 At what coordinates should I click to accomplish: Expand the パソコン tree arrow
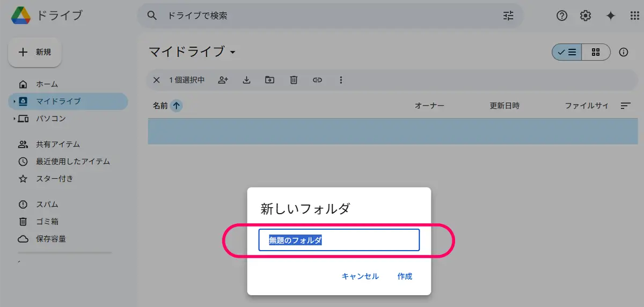click(14, 119)
